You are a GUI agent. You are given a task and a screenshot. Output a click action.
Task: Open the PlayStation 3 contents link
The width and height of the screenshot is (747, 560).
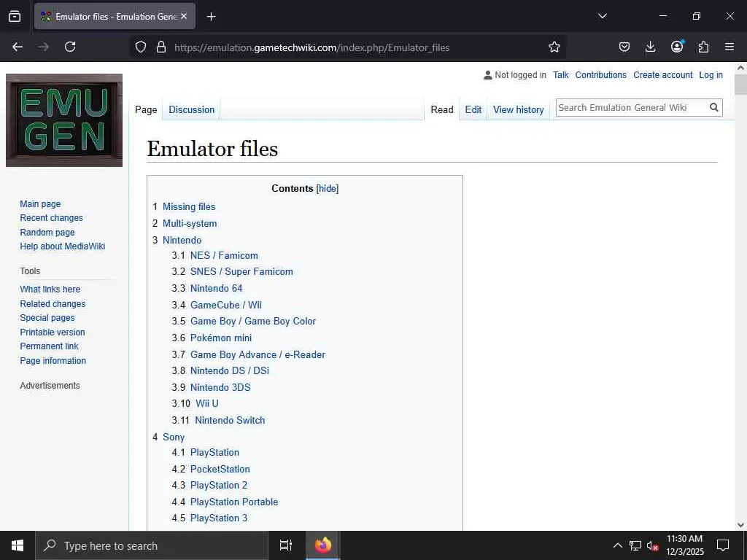(219, 518)
